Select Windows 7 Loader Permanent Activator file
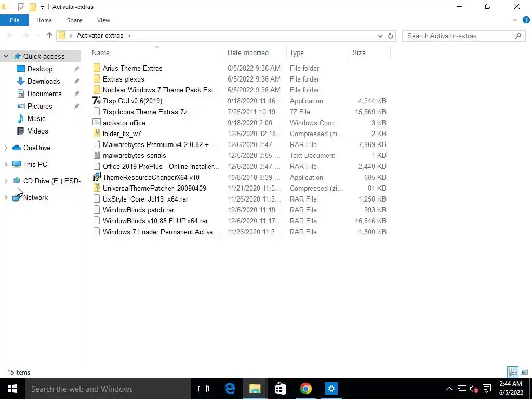The image size is (532, 399). (161, 232)
